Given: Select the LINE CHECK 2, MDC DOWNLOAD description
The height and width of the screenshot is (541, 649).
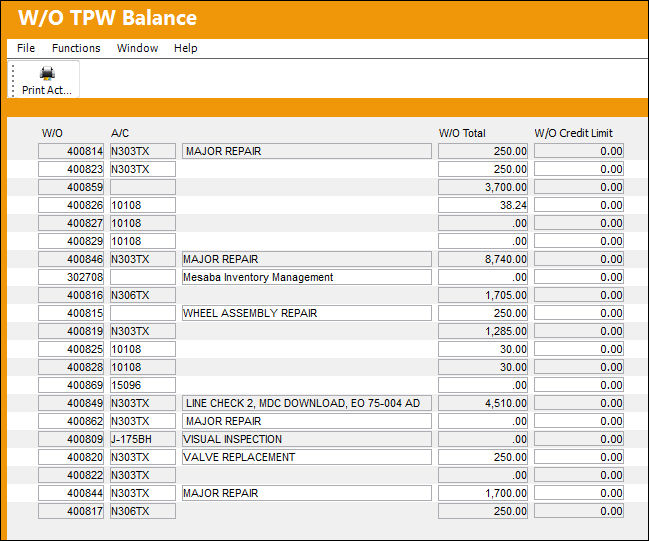Looking at the screenshot, I should coord(307,403).
